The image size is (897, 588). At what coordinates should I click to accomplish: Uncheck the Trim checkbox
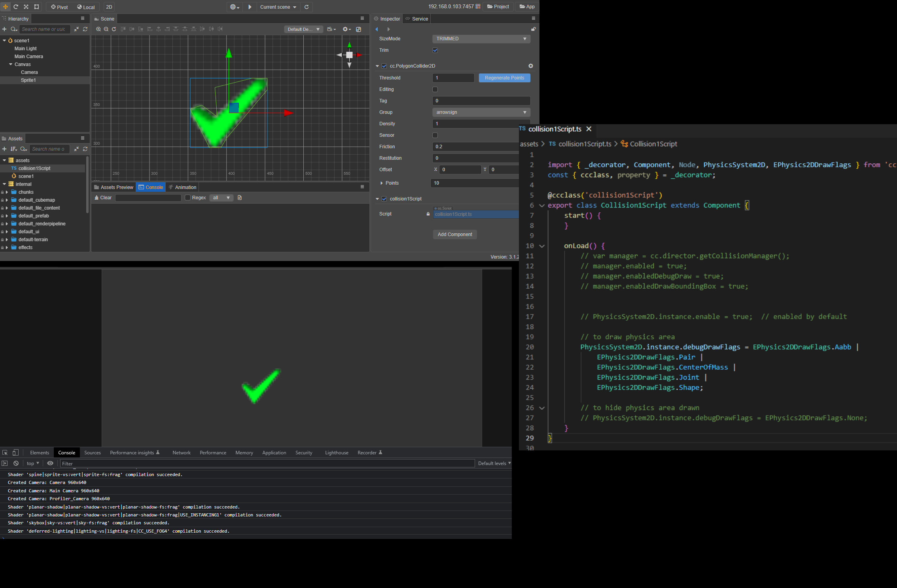[435, 50]
